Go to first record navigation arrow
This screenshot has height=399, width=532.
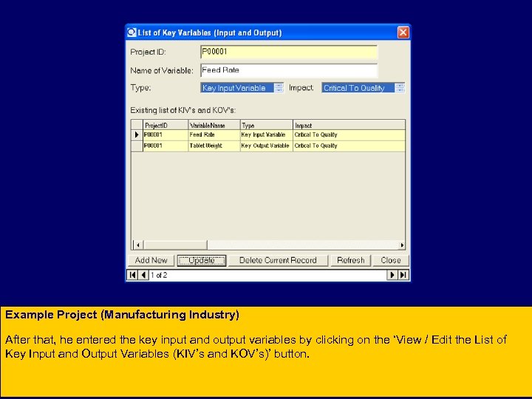tap(132, 275)
